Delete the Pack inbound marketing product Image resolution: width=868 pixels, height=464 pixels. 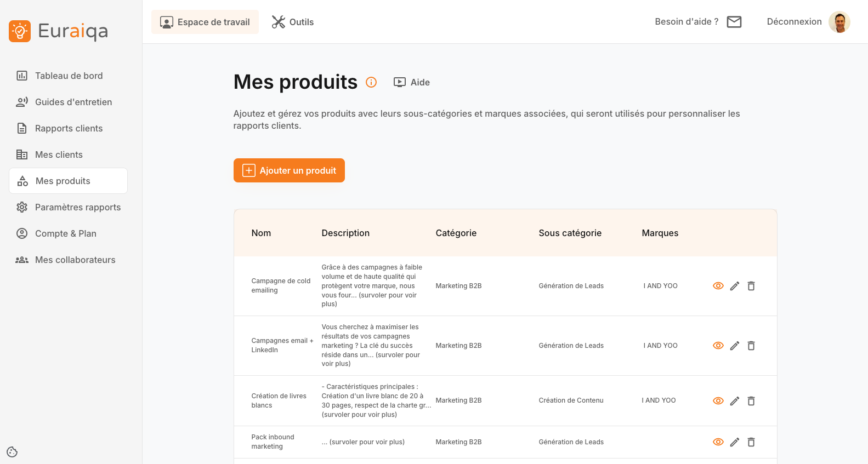coord(751,442)
